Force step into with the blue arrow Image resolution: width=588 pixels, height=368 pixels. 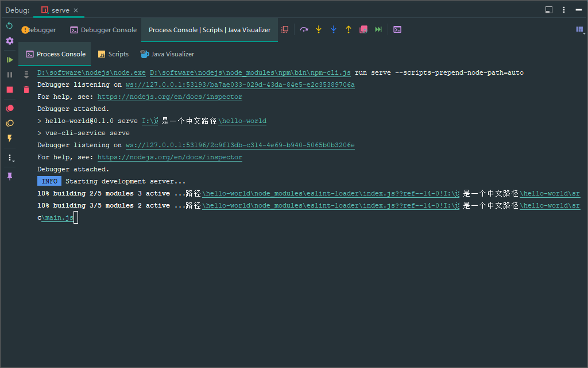334,29
